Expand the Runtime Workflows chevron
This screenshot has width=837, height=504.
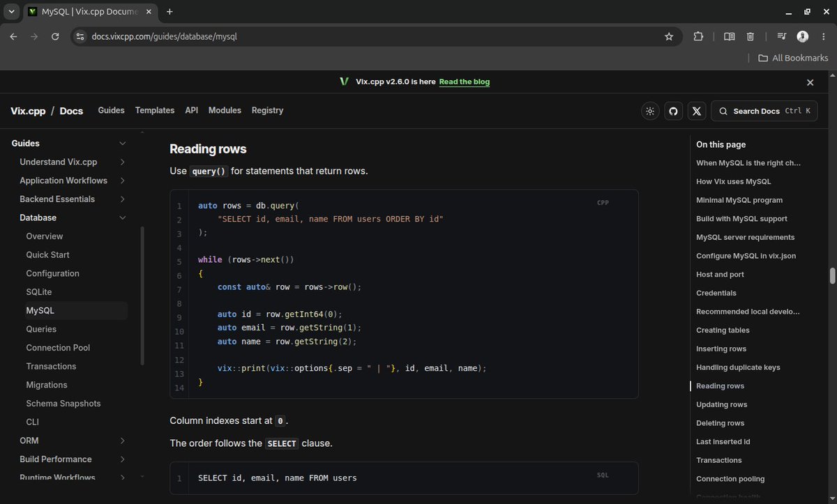[x=123, y=478]
